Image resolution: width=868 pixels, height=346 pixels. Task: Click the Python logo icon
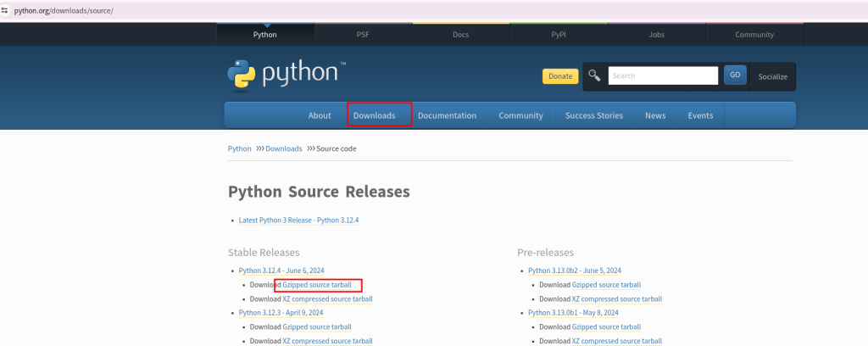tap(242, 75)
